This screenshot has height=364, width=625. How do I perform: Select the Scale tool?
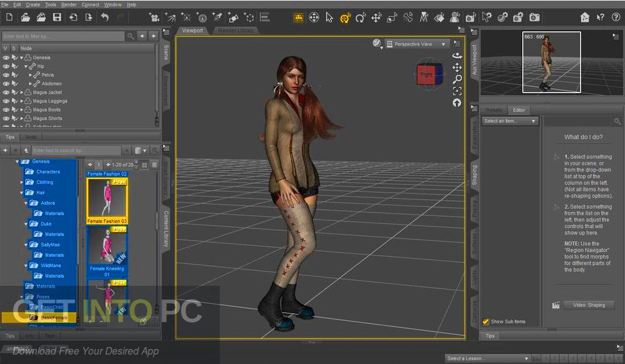coord(392,18)
